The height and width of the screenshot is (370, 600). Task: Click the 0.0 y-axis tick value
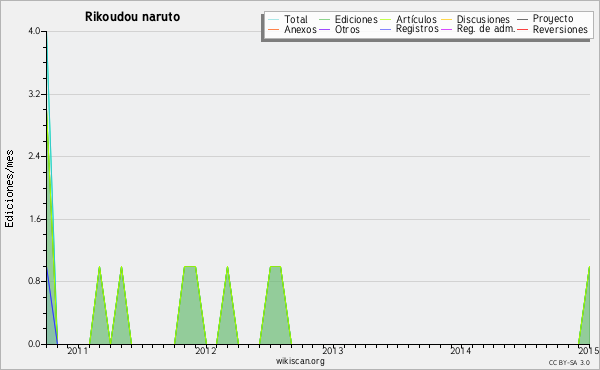pyautogui.click(x=34, y=344)
